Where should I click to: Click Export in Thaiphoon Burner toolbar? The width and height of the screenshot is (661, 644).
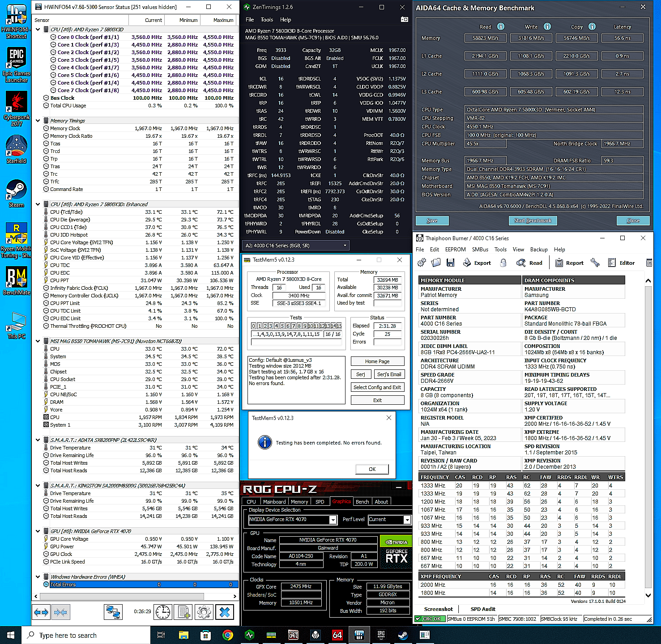(x=477, y=263)
